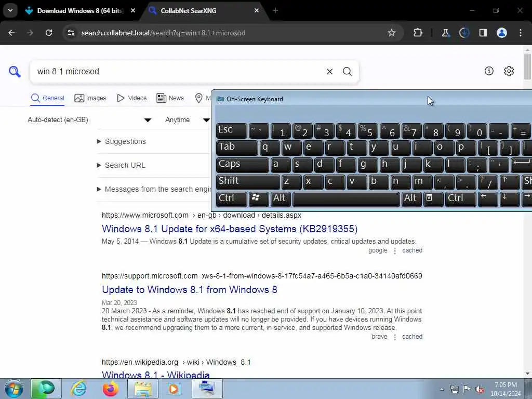This screenshot has width=532, height=399.
Task: Expand the Suggestions section
Action: [122, 141]
